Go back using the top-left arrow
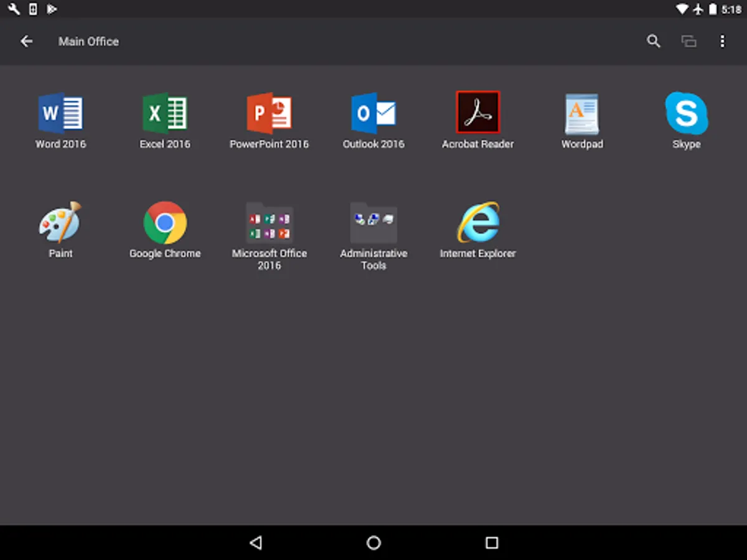 pos(26,42)
